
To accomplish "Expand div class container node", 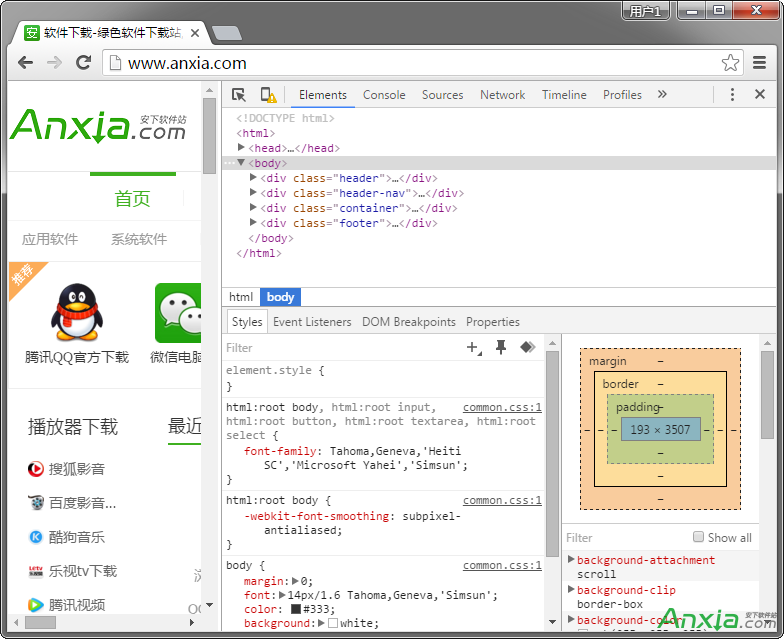I will click(253, 208).
